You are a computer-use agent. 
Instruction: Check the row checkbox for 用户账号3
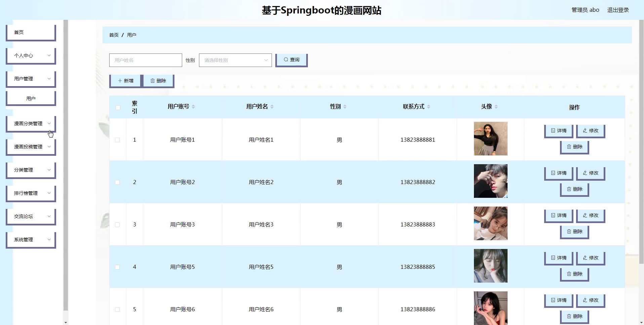coord(117,225)
